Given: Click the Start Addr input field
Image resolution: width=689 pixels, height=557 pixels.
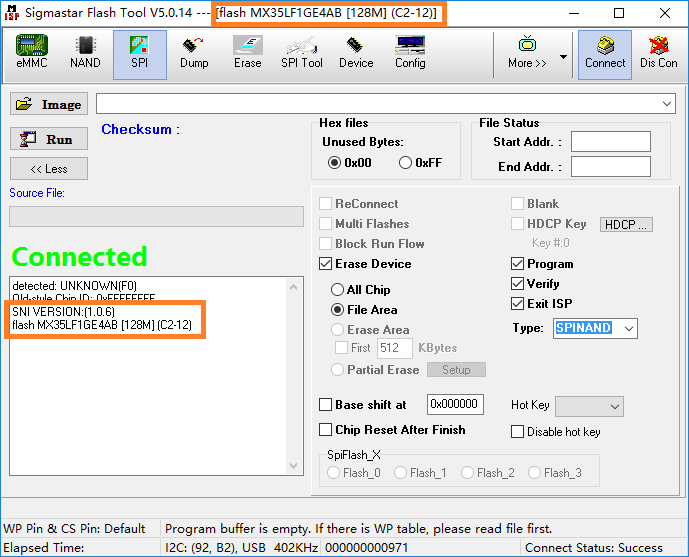Looking at the screenshot, I should click(x=610, y=142).
